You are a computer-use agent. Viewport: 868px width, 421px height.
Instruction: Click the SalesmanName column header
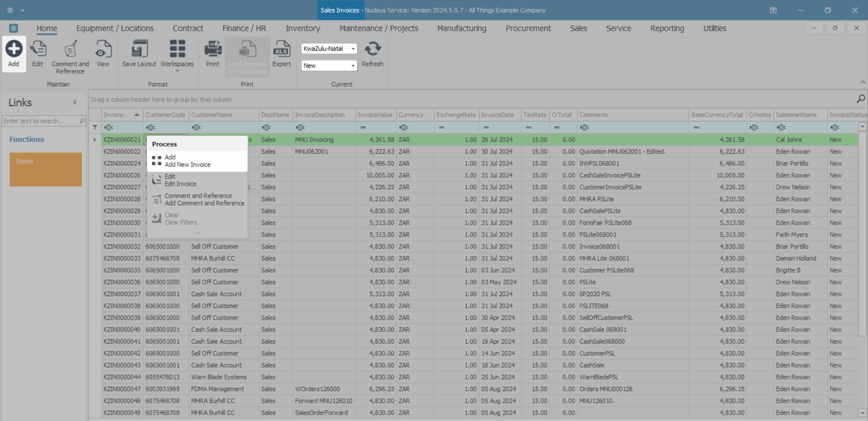(x=801, y=115)
